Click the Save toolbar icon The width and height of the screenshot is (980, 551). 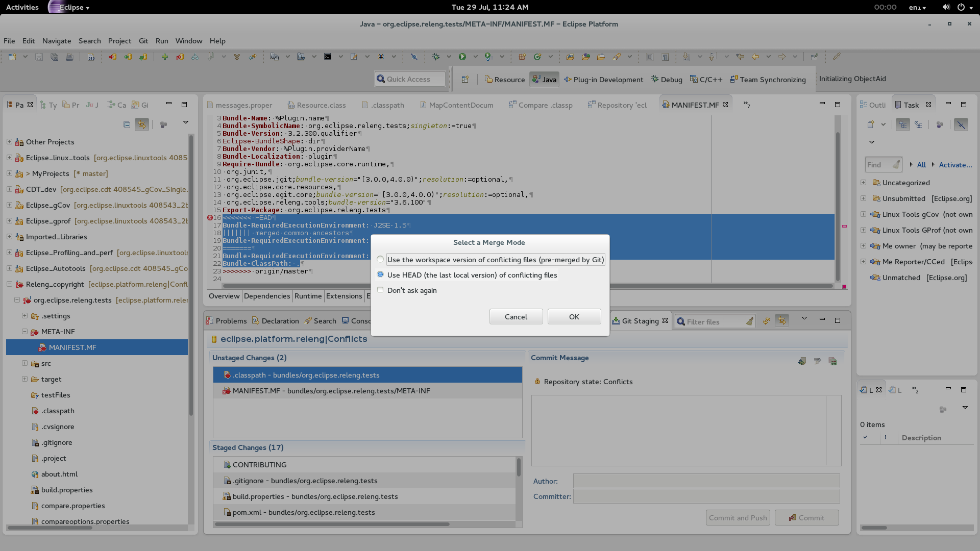tap(39, 57)
